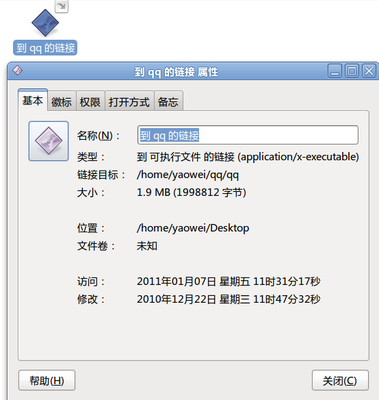This screenshot has width=379, height=400.
Task: Click the custom icon button in the 基本 tab
Action: point(49,141)
